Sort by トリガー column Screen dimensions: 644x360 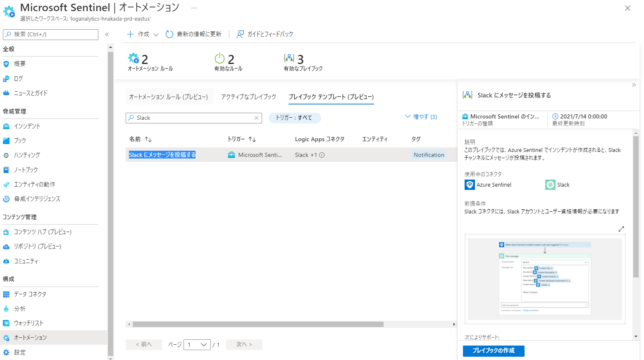click(242, 139)
